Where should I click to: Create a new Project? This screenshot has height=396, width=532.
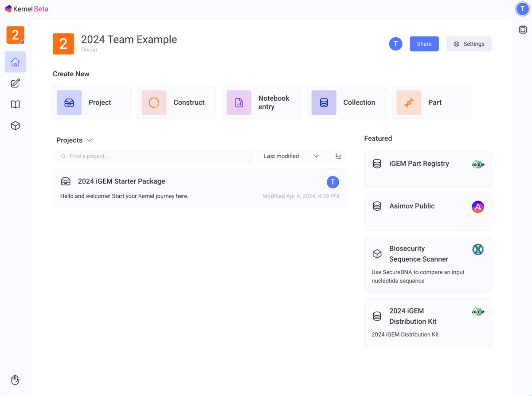(x=92, y=102)
